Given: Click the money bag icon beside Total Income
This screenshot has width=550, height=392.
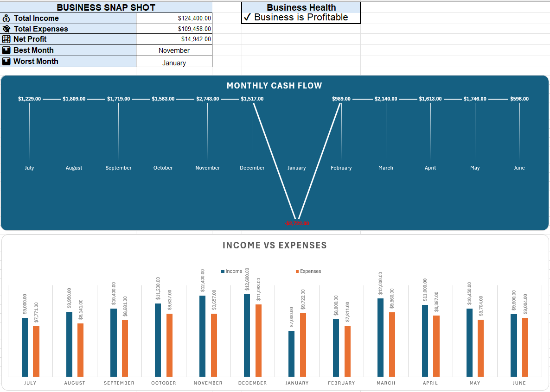Looking at the screenshot, I should coord(6,18).
